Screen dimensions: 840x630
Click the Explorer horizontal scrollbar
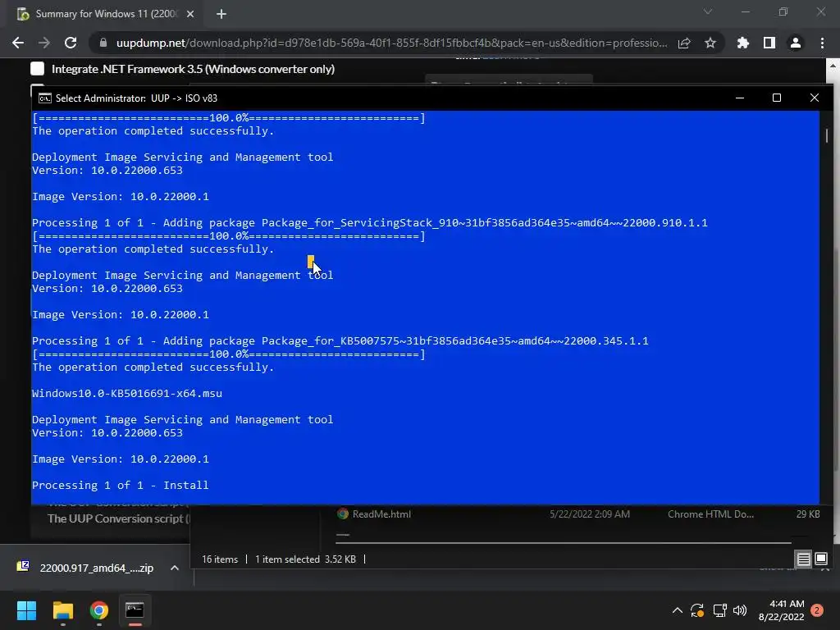click(564, 543)
